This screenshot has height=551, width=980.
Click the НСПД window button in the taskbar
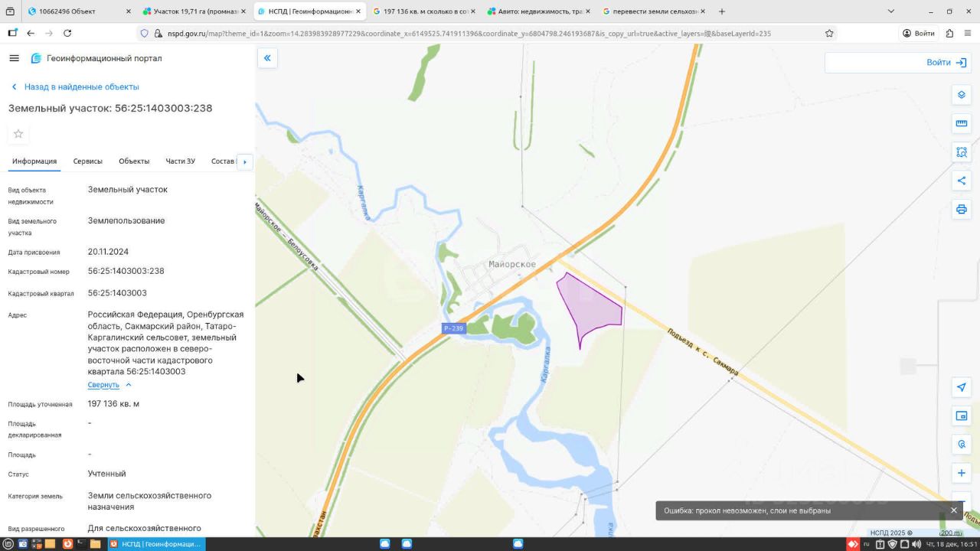point(155,544)
